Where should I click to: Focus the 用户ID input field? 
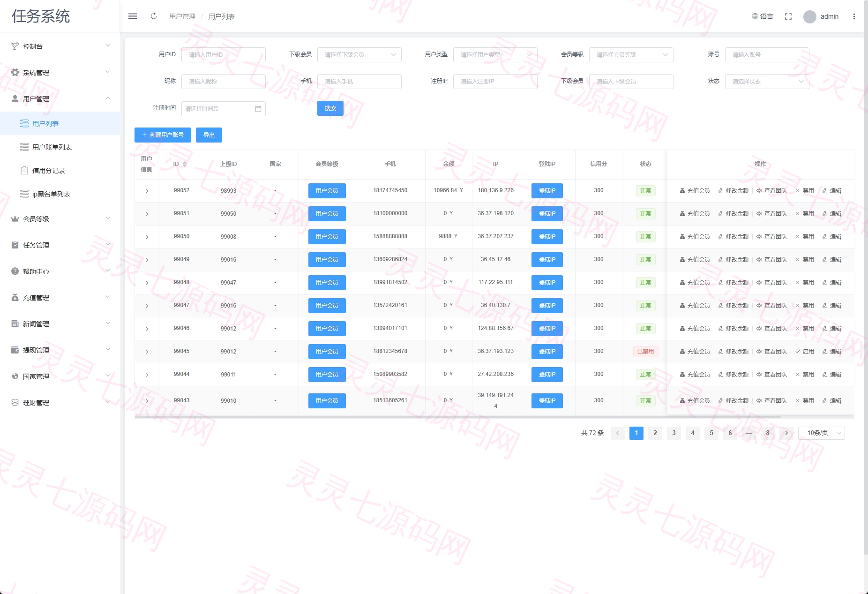pyautogui.click(x=224, y=55)
